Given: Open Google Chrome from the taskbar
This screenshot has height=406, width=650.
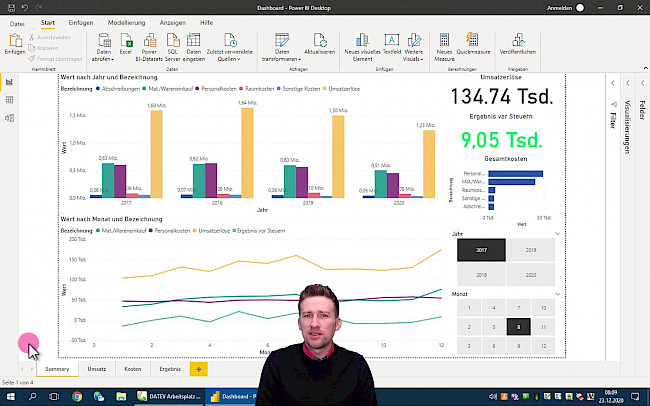Looking at the screenshot, I should [x=77, y=396].
